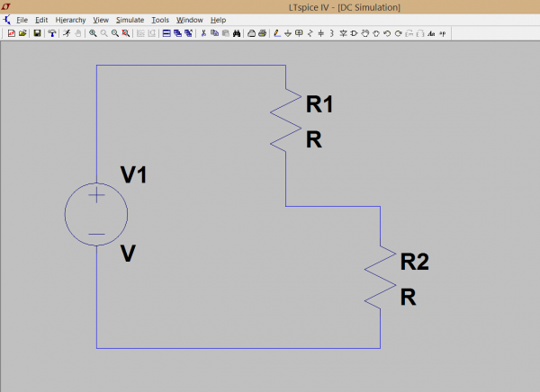The height and width of the screenshot is (392, 540).
Task: Open Component library gate icon
Action: pyautogui.click(x=354, y=33)
